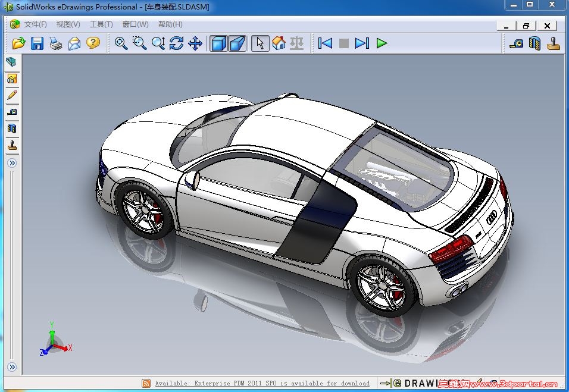Viewport: 569px width, 392px height.
Task: Click the eDrawings application icon in the menu bar
Action: pyautogui.click(x=14, y=24)
